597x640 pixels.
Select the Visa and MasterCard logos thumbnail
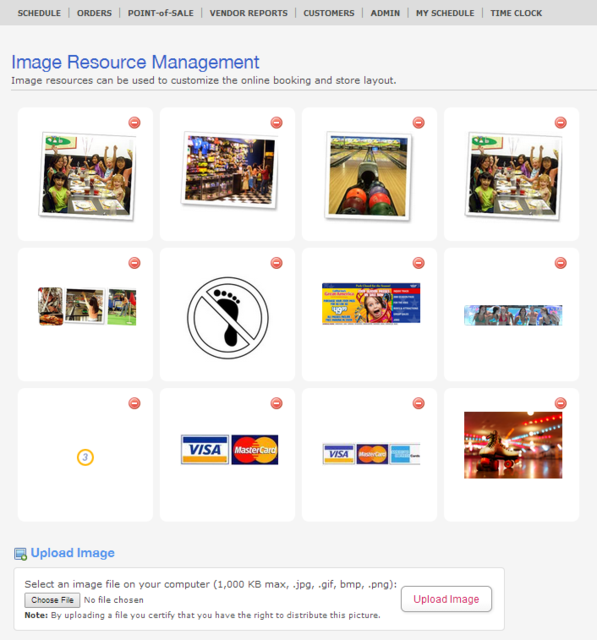[230, 449]
